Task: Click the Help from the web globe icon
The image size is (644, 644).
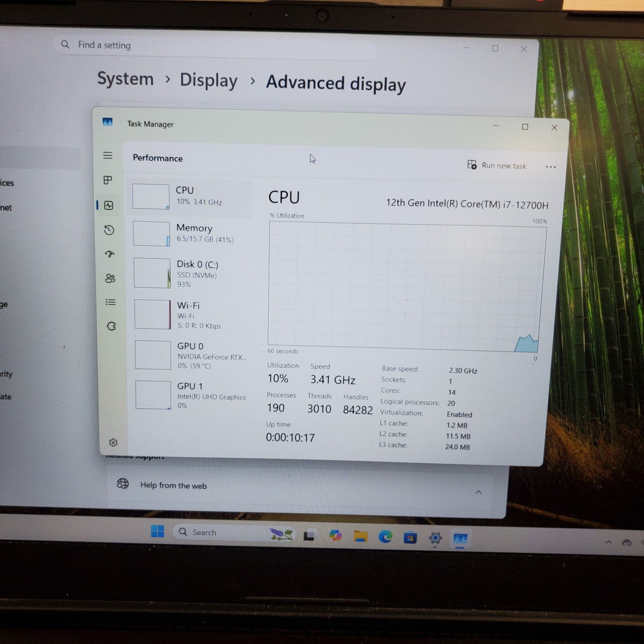Action: pyautogui.click(x=123, y=484)
